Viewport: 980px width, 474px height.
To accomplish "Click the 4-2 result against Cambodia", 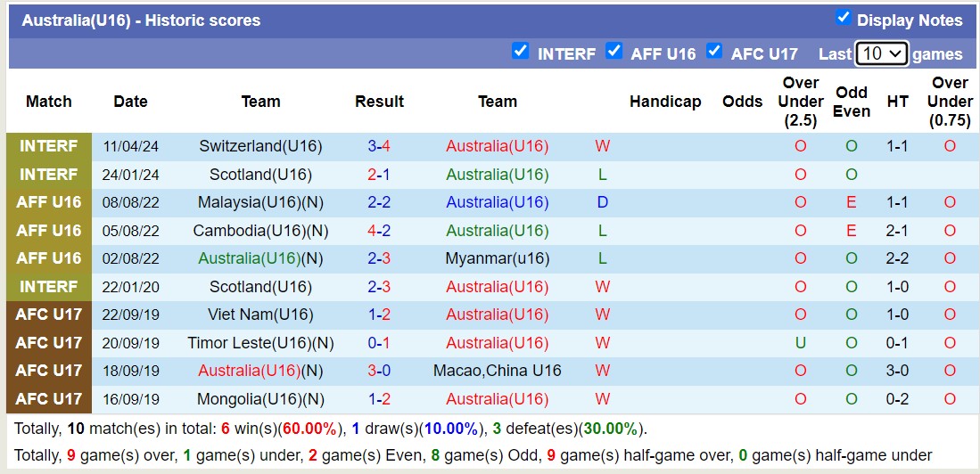I will point(379,231).
